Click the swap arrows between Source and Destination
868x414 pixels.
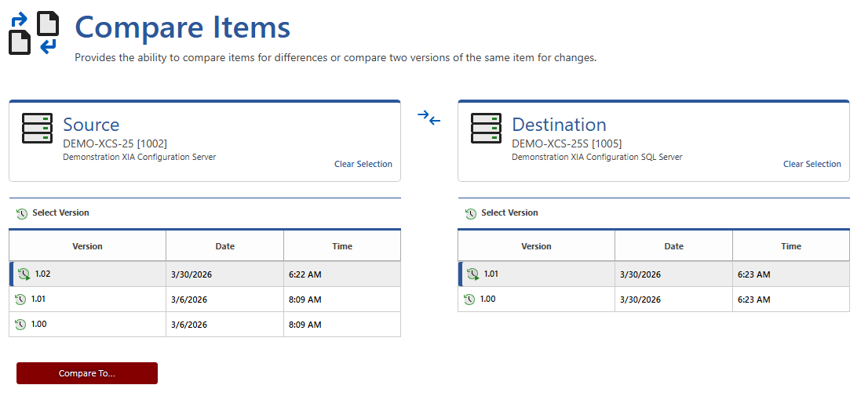429,118
